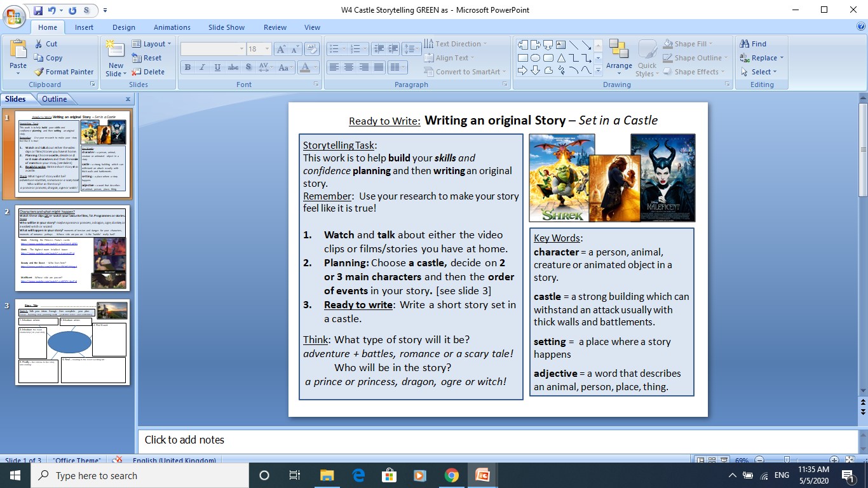Click Convert to SmartArt

[465, 72]
